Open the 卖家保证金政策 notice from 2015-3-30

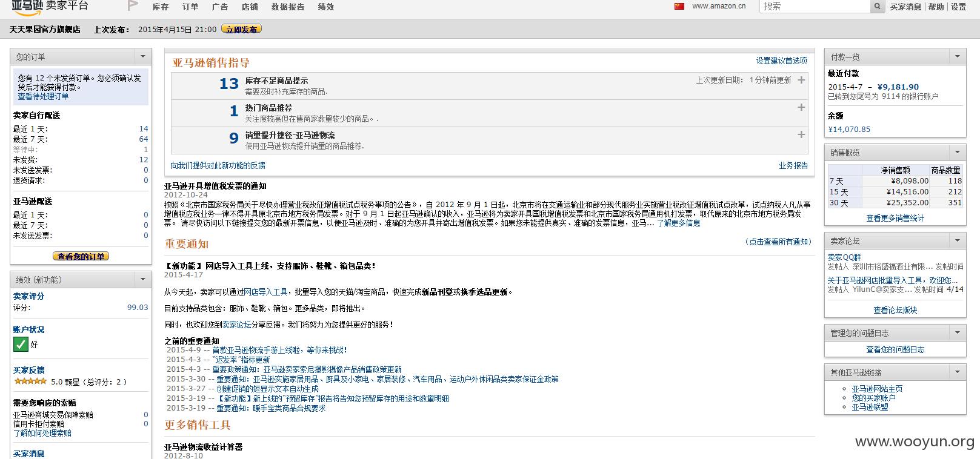[387, 379]
